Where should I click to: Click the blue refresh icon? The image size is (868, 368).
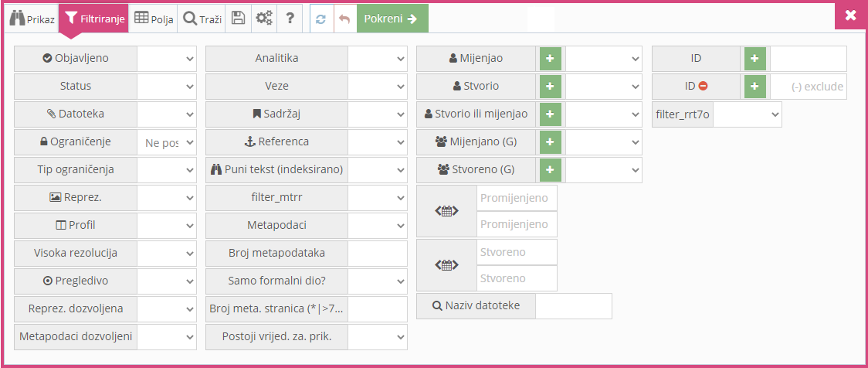click(x=320, y=19)
